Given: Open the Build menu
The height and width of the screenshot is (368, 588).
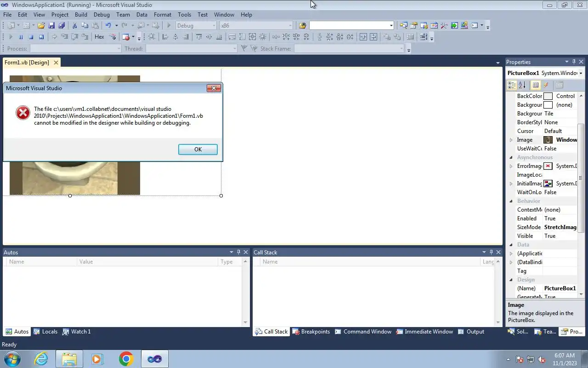Looking at the screenshot, I should [x=81, y=14].
